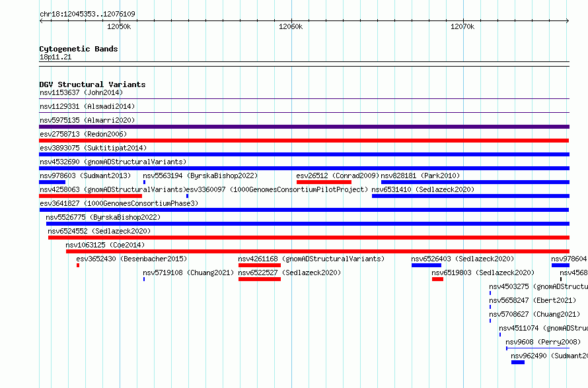The width and height of the screenshot is (588, 388).
Task: Click nsv5526775 (ByrskaBishop2022) label
Action: [103, 217]
